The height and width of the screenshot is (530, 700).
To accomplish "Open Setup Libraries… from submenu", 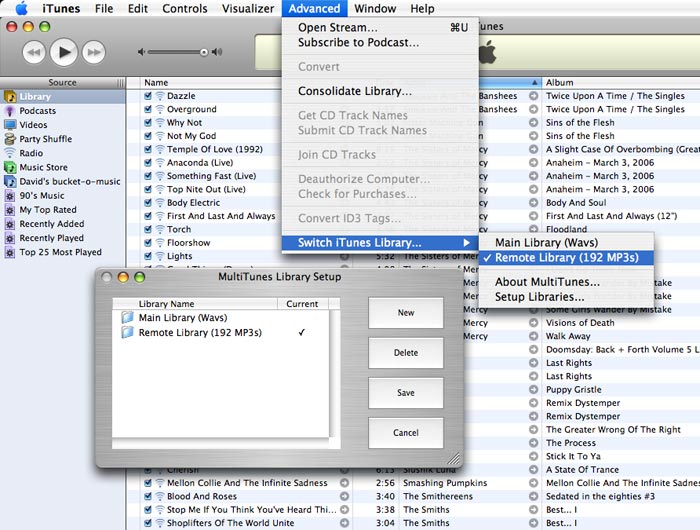I will (x=566, y=297).
